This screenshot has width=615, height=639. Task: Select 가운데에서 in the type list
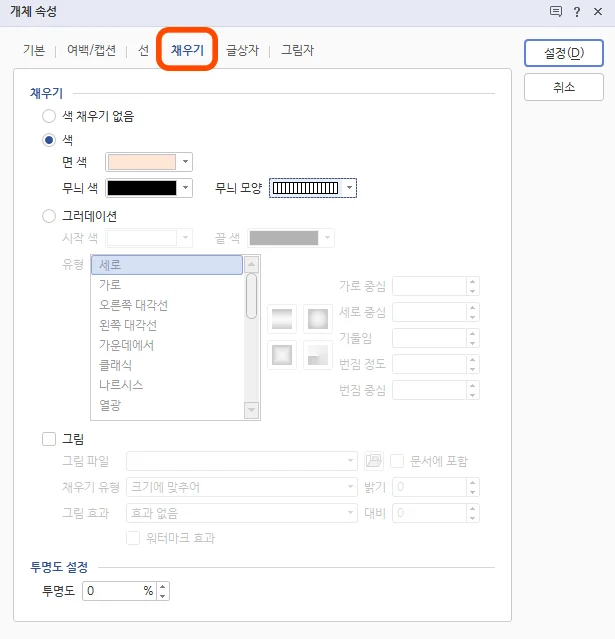[167, 345]
